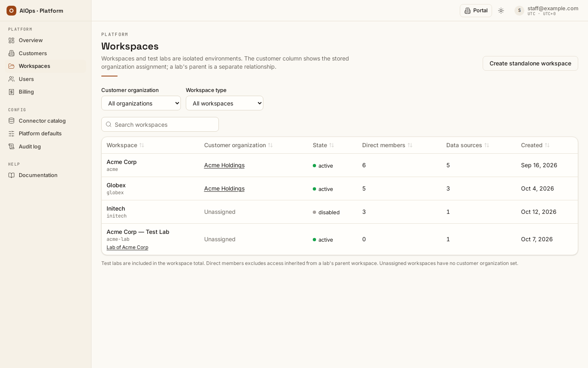Screen dimensions: 588x368
Task: Click the Audit log icon
Action: [11, 146]
